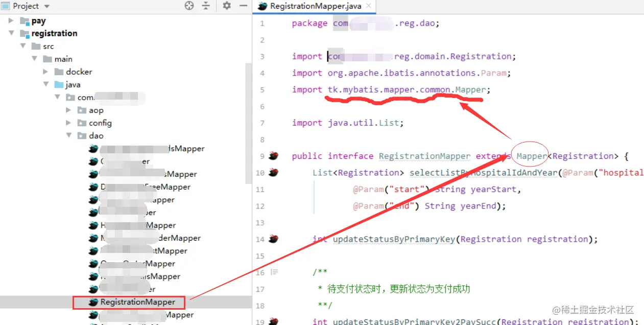Click 'updateStatusByPrimaryKey2PaySucc' on line 19
The width and height of the screenshot is (644, 325).
(x=414, y=321)
